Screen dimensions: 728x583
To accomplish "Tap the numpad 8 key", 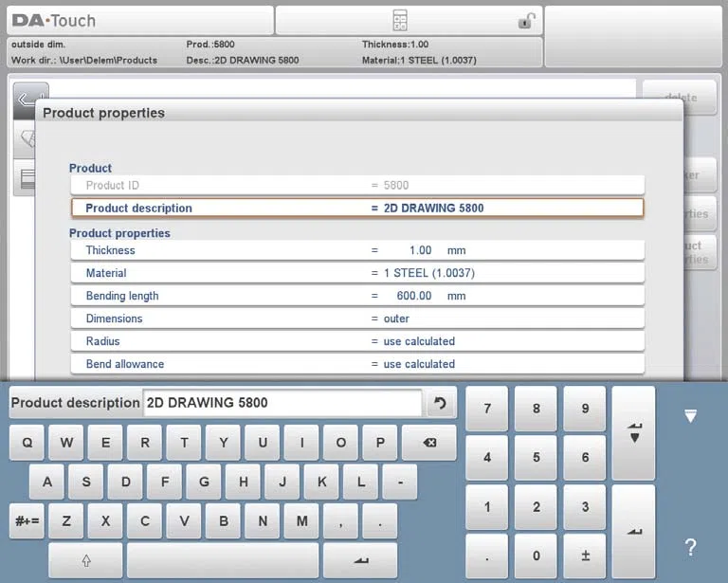I will pos(536,409).
